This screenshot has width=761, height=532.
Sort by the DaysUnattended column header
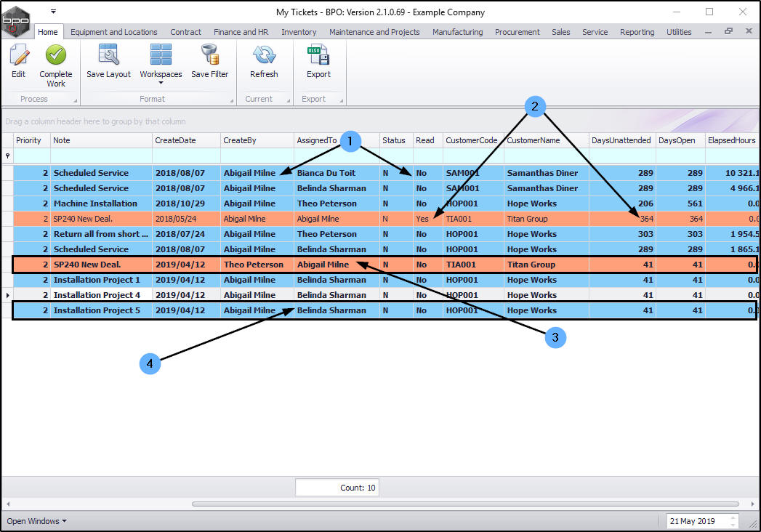[622, 140]
